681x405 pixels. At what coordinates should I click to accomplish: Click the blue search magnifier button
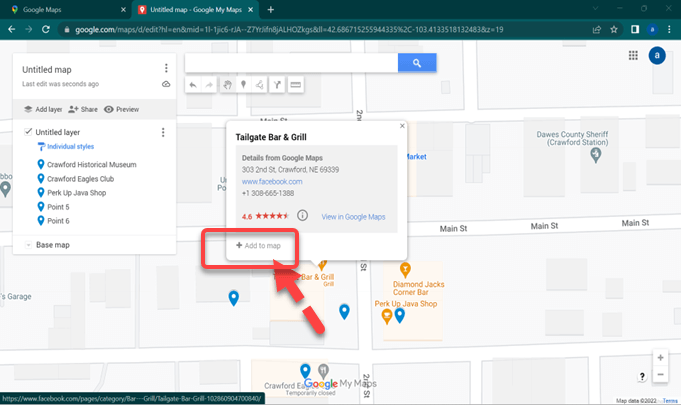417,63
